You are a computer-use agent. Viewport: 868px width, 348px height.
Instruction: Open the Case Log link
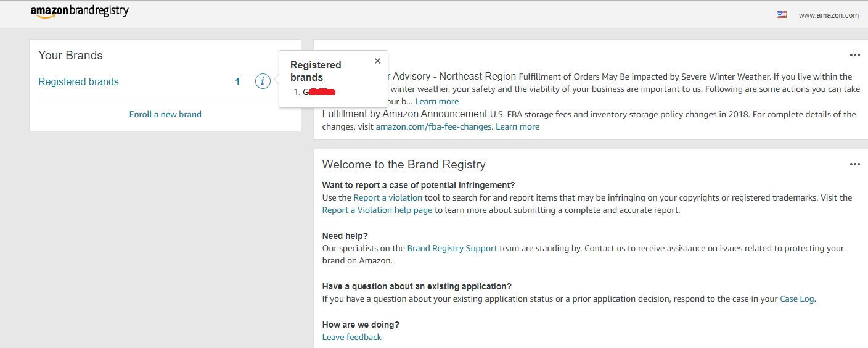tap(797, 299)
